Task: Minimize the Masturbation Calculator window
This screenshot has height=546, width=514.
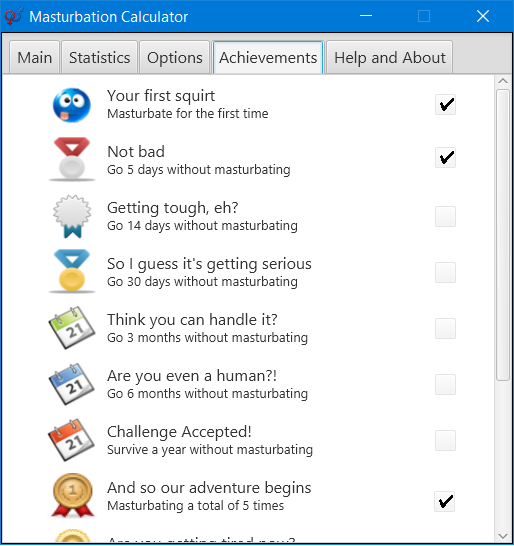Action: 366,16
